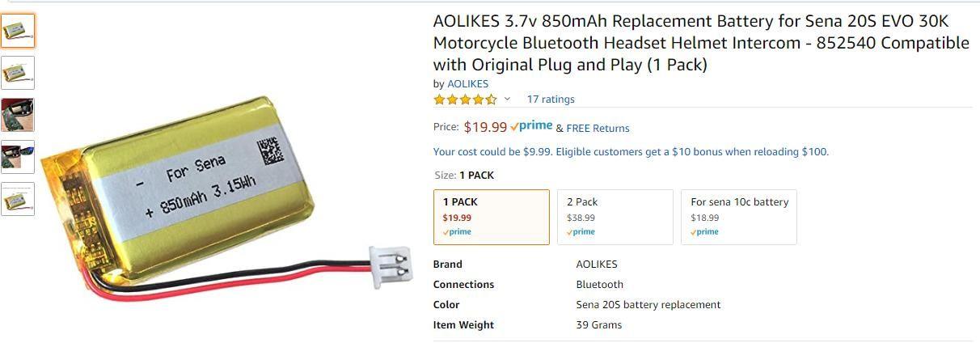Select the 1 PACK size option
This screenshot has width=980, height=343.
[492, 217]
